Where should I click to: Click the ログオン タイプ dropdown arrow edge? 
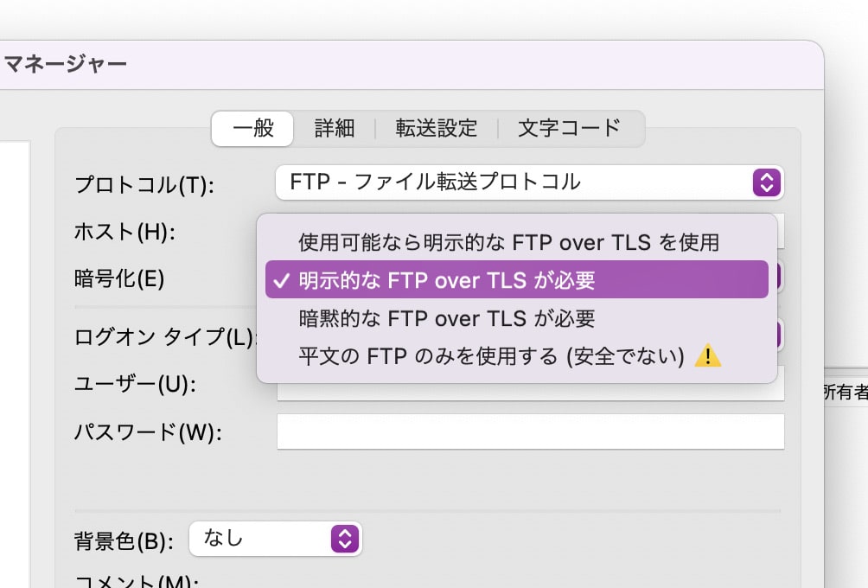pyautogui.click(x=778, y=335)
